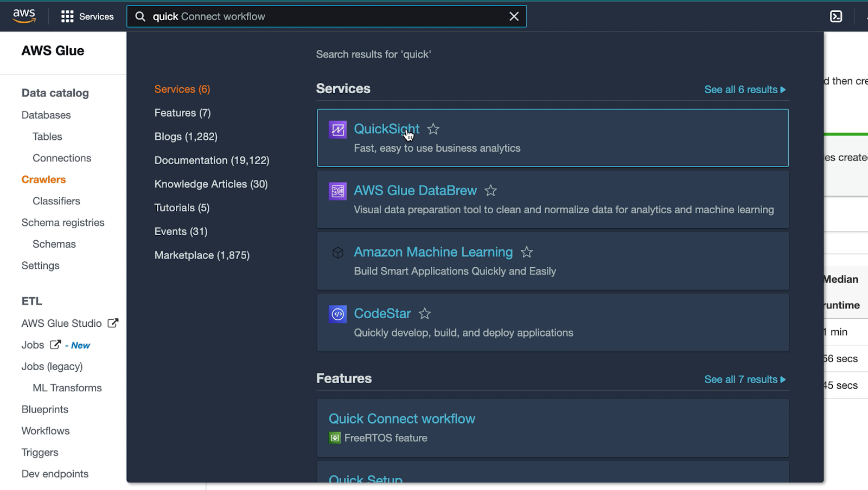Click the QuickSight service icon
Image resolution: width=868 pixels, height=490 pixels.
pos(337,130)
